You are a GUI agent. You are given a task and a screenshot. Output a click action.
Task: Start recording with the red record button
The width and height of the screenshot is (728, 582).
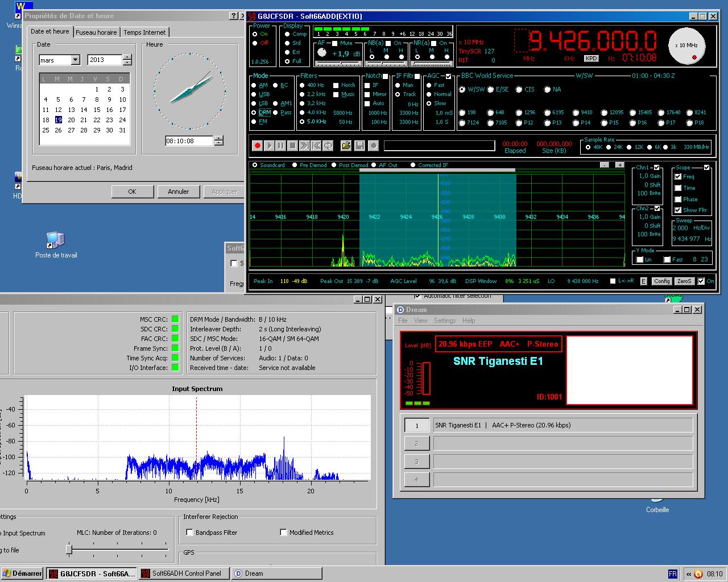pyautogui.click(x=257, y=146)
